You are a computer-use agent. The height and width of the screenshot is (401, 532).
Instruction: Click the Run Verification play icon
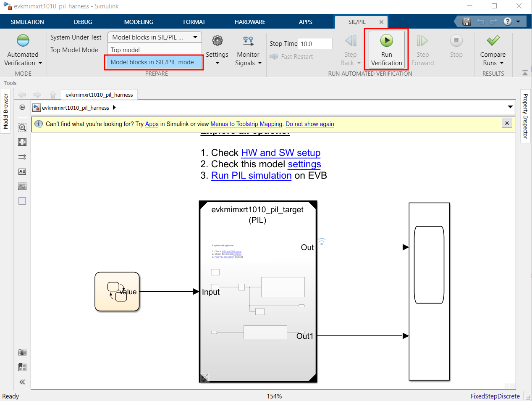point(386,41)
